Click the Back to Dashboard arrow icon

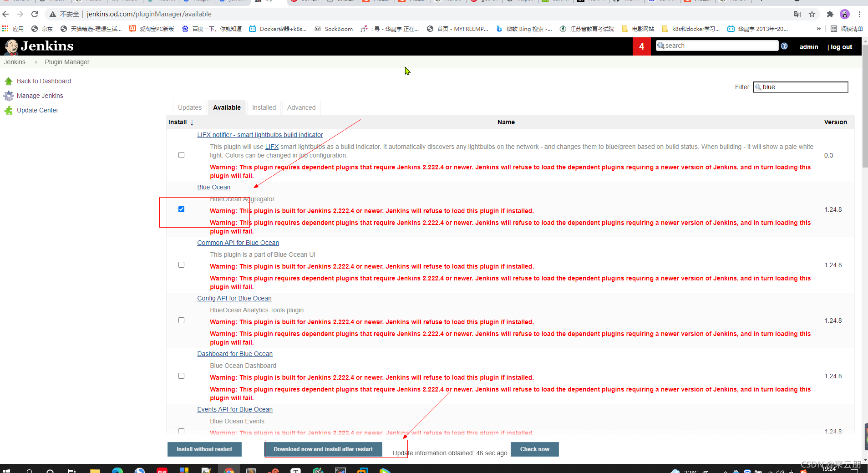(x=8, y=81)
